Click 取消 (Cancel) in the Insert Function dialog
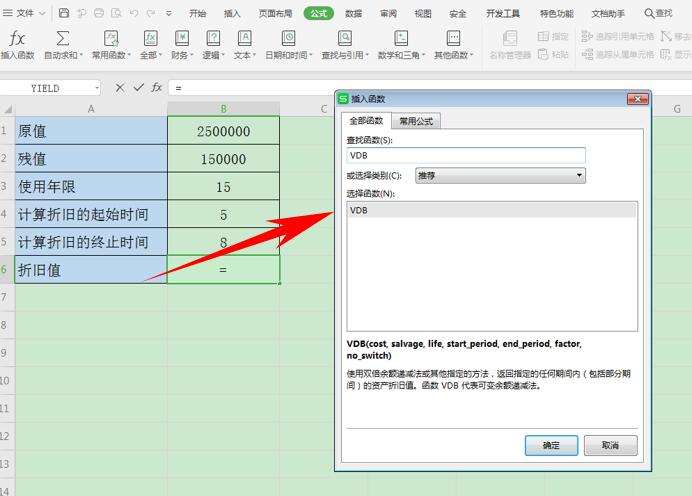 (610, 445)
